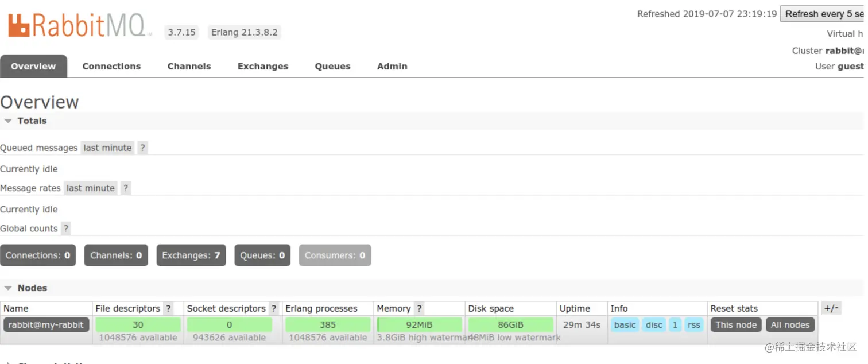Screen dimensions: 868x364
Task: Click the Memory 92MiB usage bar
Action: (419, 324)
